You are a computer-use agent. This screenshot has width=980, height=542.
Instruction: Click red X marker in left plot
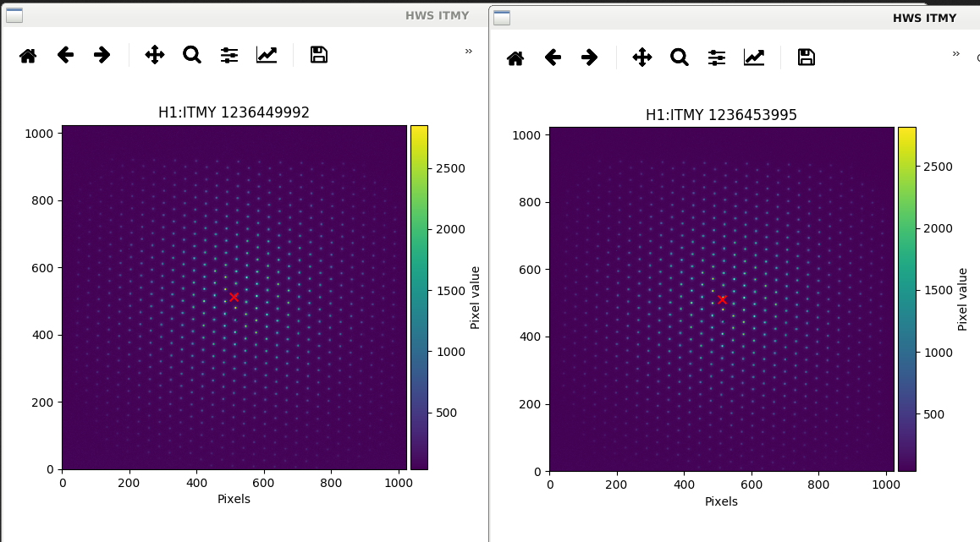(x=234, y=298)
